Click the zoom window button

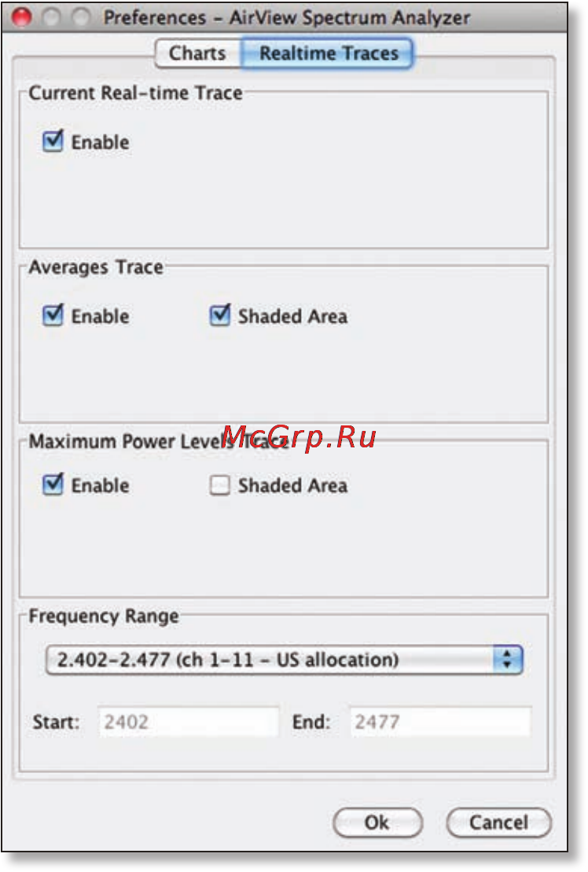(x=81, y=17)
